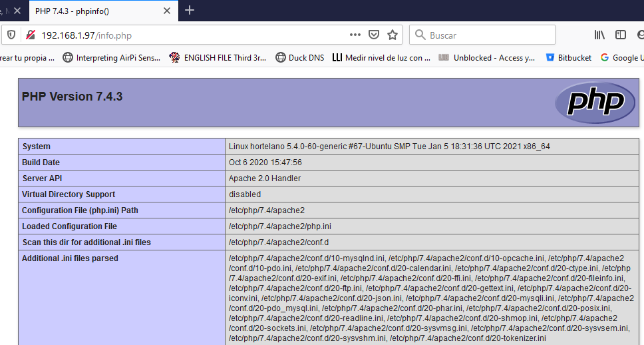Toggle the sidebar icon in the toolbar

621,35
